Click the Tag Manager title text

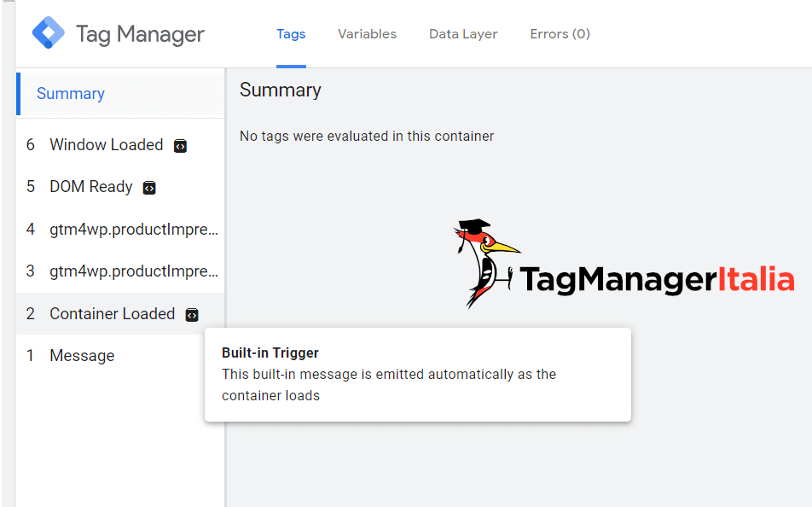click(141, 35)
